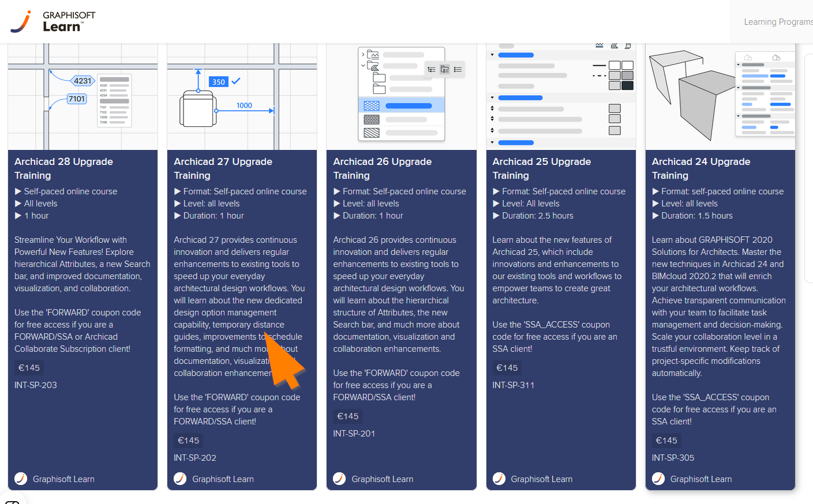Image resolution: width=813 pixels, height=504 pixels.
Task: Click Graphisoft Learn author name on Archicad 28 card
Action: pyautogui.click(x=63, y=479)
